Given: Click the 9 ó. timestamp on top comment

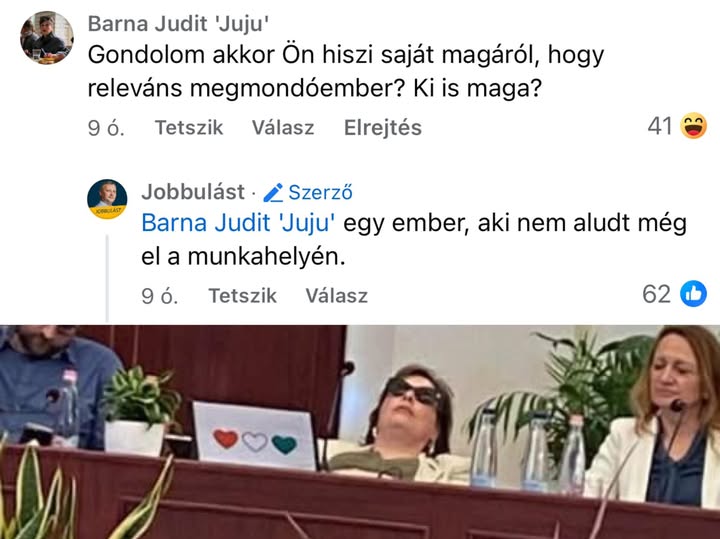Looking at the screenshot, I should [106, 128].
